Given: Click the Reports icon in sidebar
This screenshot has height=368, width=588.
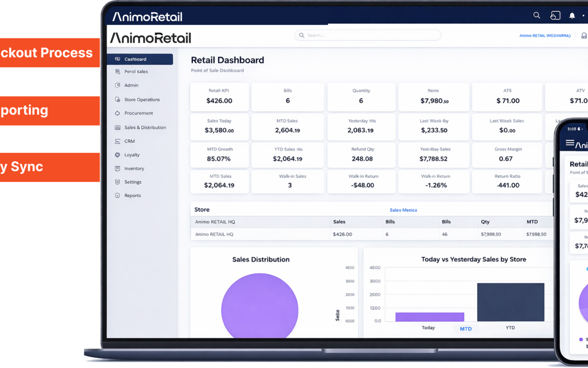Looking at the screenshot, I should (x=117, y=195).
